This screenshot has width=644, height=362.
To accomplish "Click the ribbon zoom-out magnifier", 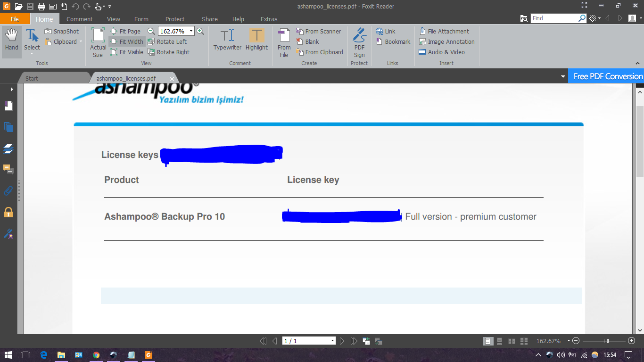I will click(x=151, y=31).
